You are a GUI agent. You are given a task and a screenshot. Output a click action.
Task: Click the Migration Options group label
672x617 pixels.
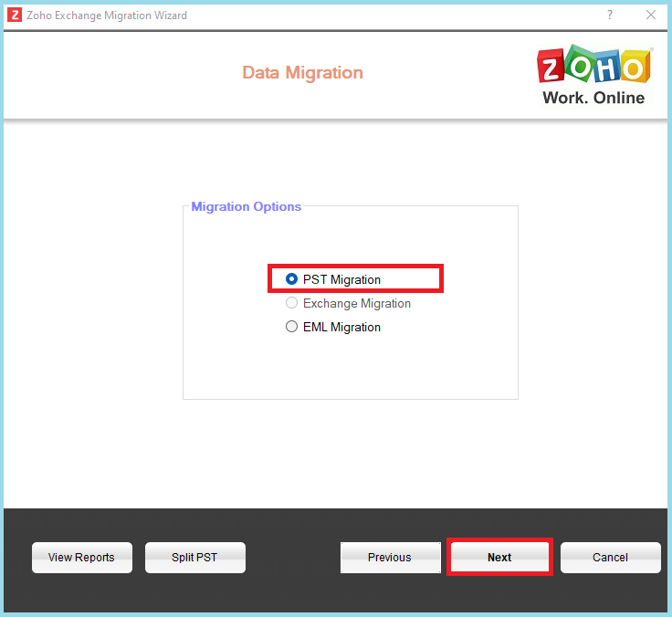coord(246,206)
